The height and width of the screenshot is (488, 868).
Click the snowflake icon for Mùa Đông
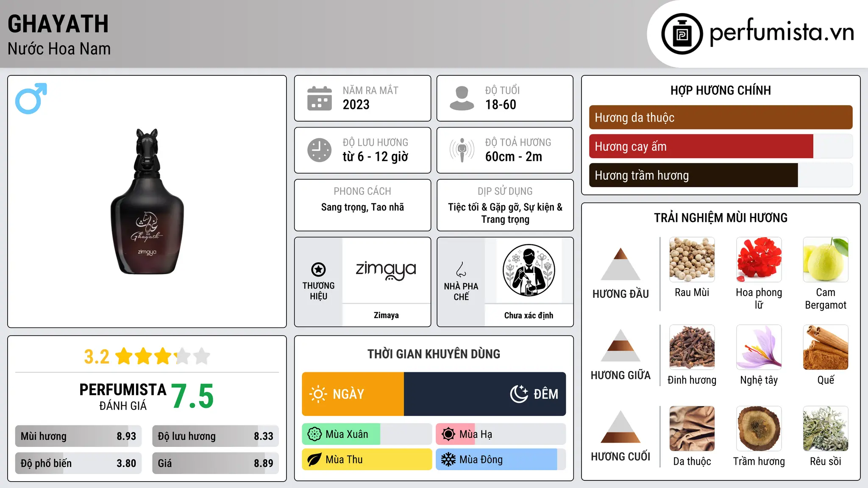pos(448,460)
